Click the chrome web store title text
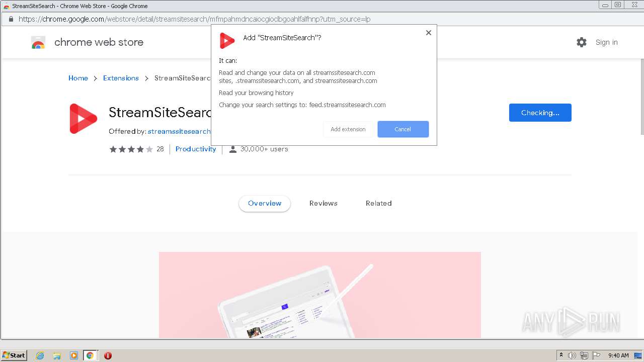The image size is (644, 362). point(99,42)
